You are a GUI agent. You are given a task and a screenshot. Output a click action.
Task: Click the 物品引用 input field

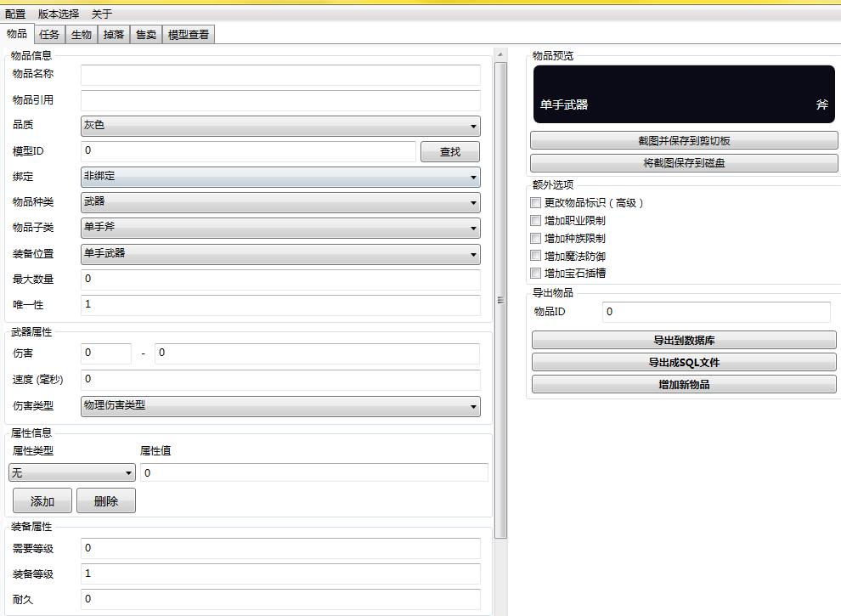coord(280,100)
